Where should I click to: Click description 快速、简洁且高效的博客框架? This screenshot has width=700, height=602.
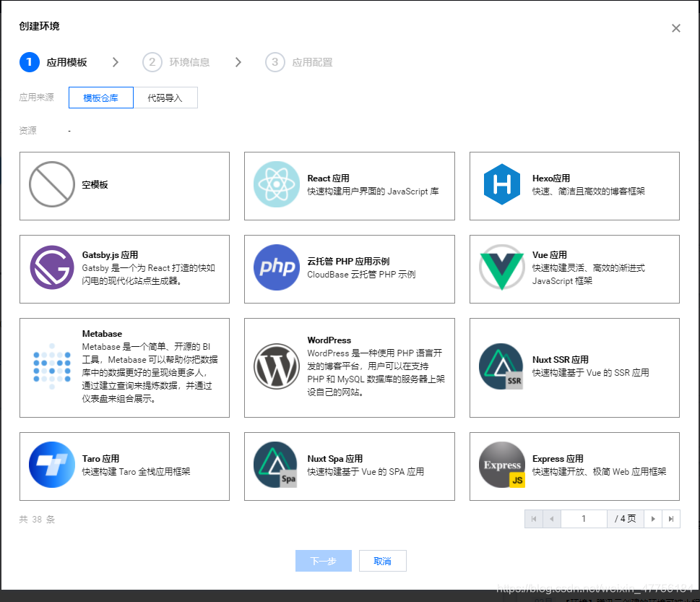(589, 191)
